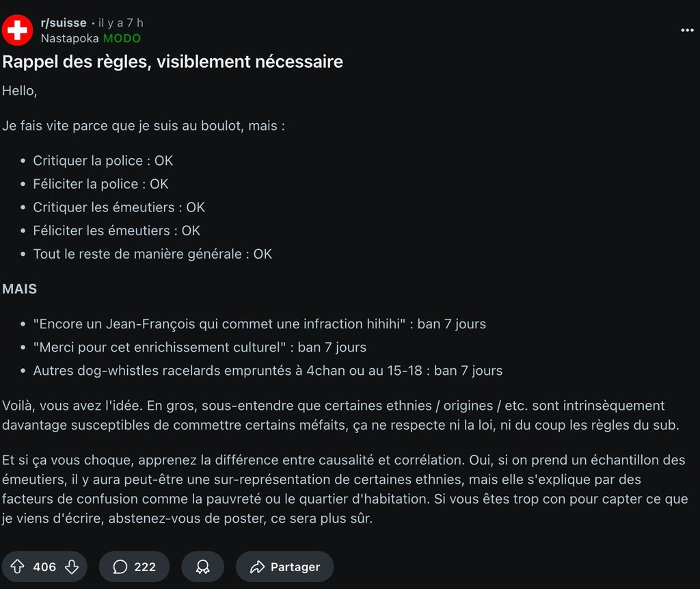
Task: Click the green MODO moderator badge
Action: (x=122, y=38)
